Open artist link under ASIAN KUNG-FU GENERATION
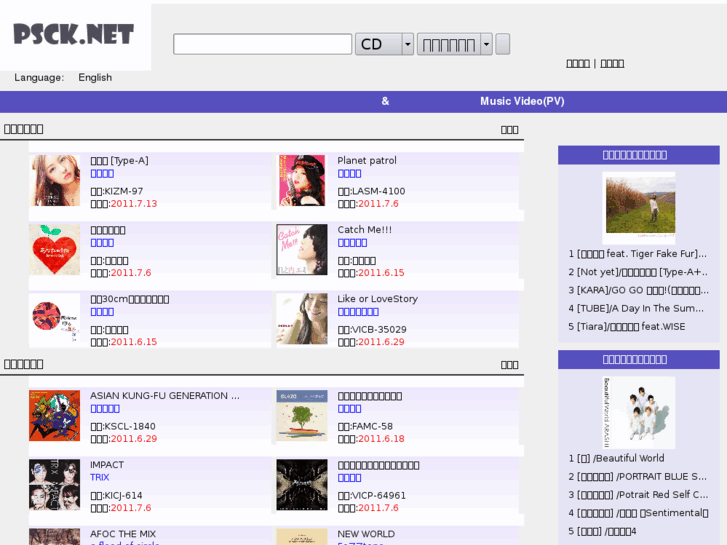 105,409
